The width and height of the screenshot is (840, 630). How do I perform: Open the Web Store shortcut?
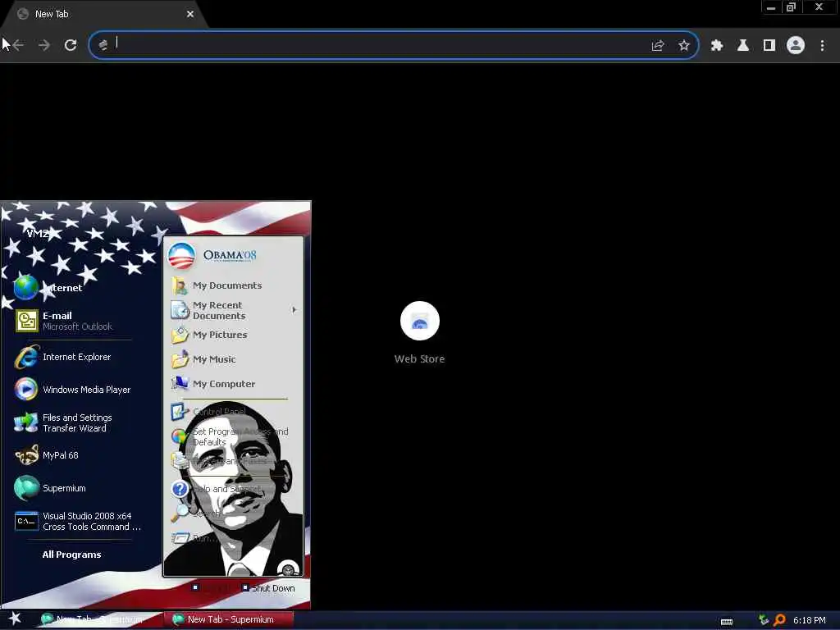pos(419,333)
